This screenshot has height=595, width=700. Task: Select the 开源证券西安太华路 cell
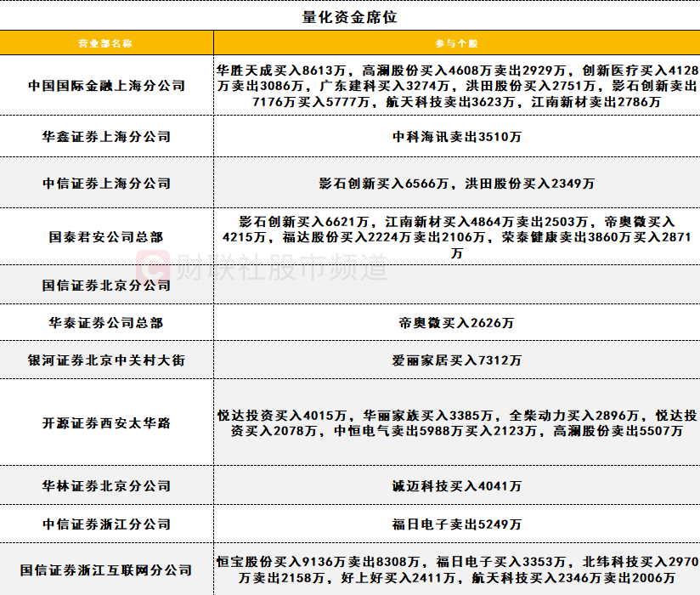tap(106, 422)
